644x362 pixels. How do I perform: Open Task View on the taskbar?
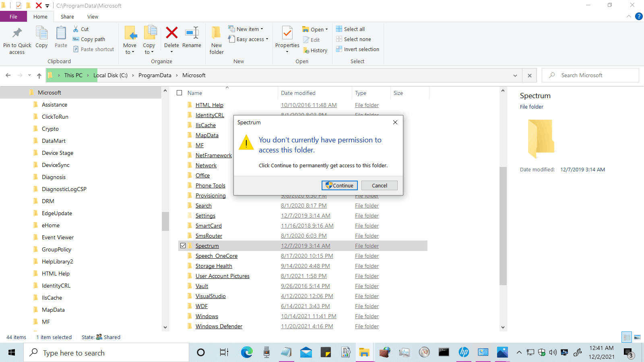224,353
